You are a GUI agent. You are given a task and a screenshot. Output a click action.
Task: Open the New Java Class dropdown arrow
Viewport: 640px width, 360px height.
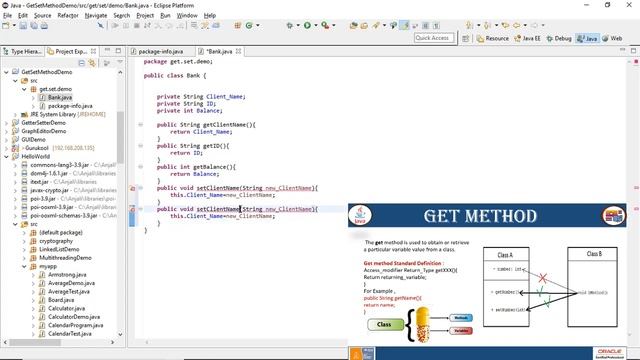(258, 25)
